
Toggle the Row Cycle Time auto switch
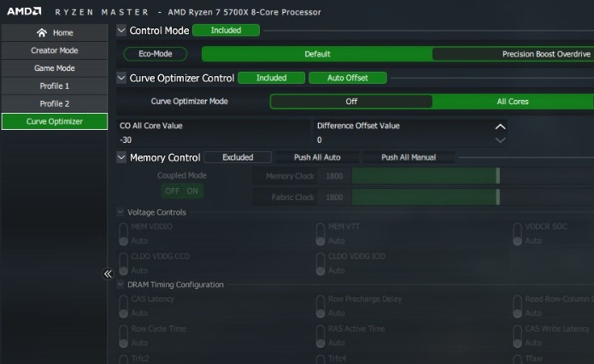(123, 336)
